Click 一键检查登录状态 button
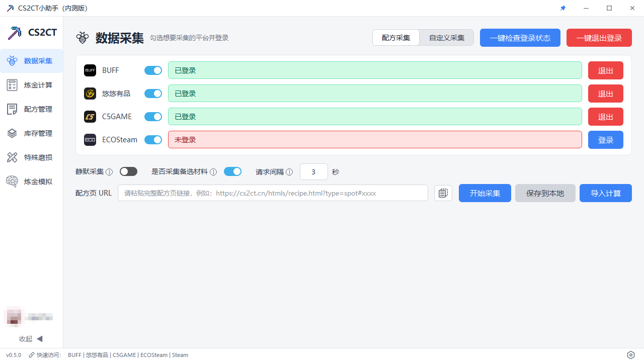 [520, 38]
